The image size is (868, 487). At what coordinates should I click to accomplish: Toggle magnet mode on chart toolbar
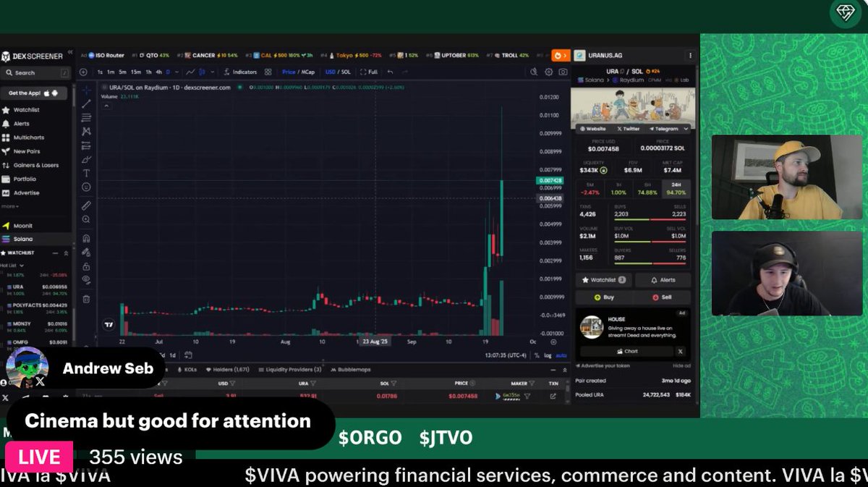click(x=86, y=238)
